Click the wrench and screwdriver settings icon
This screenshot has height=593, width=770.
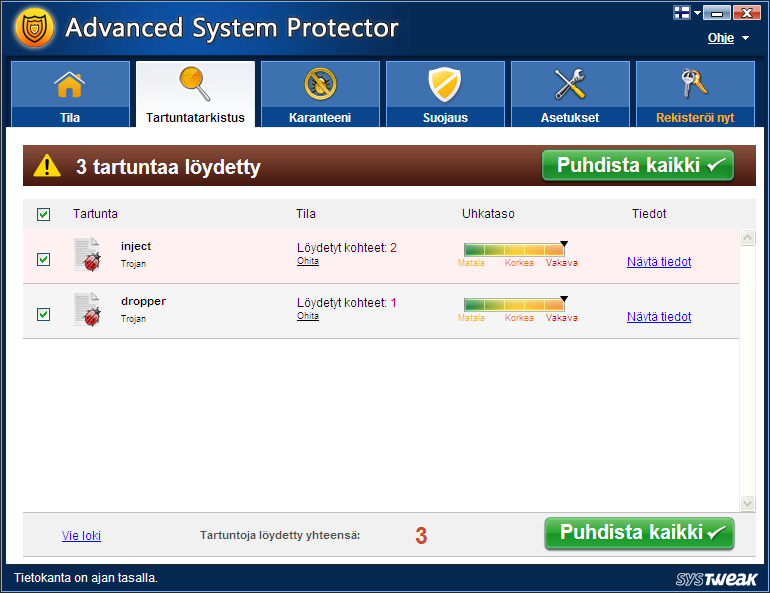570,84
